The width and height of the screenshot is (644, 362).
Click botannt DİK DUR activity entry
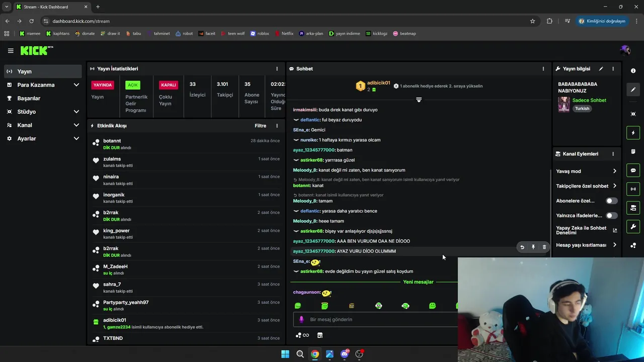click(186, 144)
